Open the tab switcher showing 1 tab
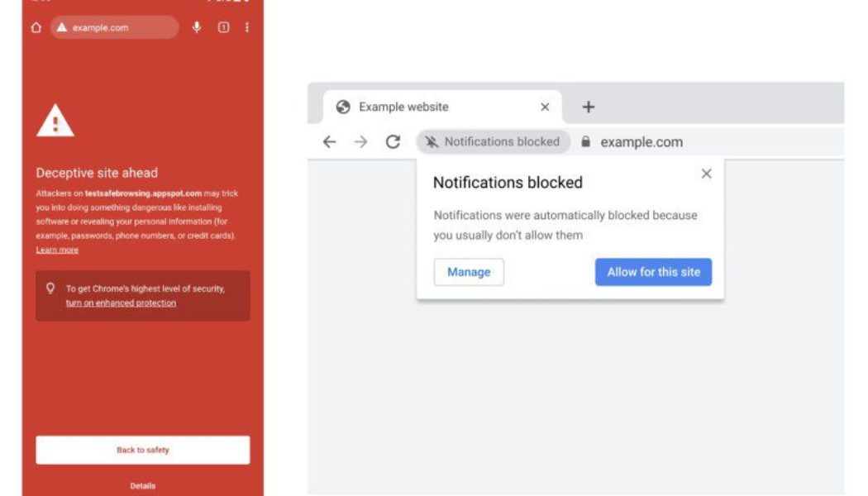 point(222,27)
